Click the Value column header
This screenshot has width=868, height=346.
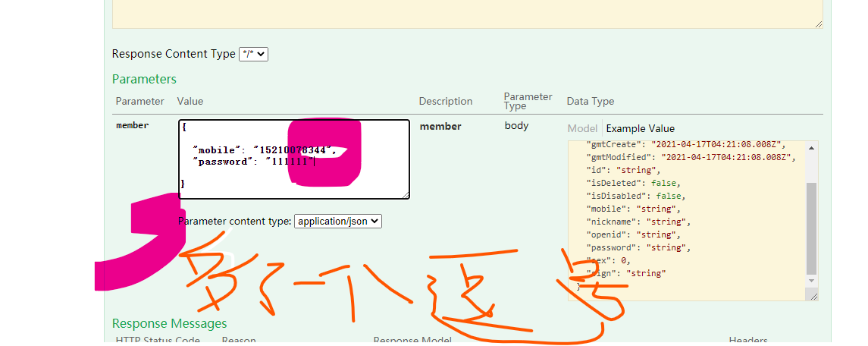pos(190,101)
